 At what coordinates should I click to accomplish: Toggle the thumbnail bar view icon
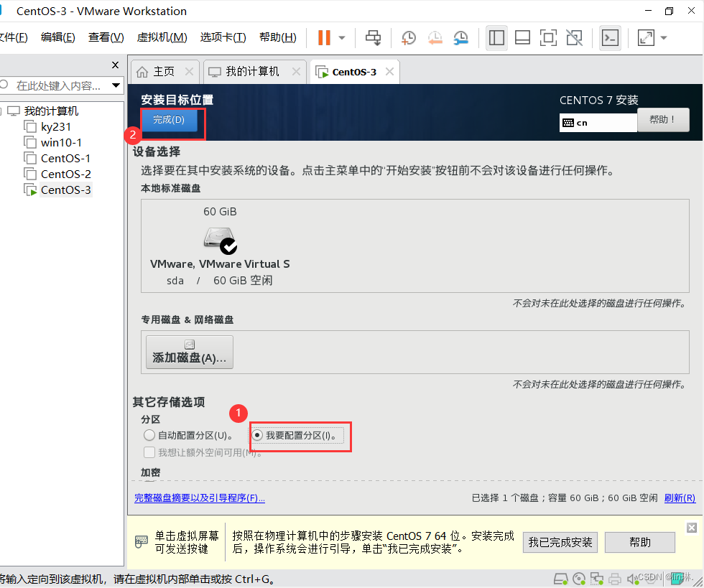click(x=522, y=38)
